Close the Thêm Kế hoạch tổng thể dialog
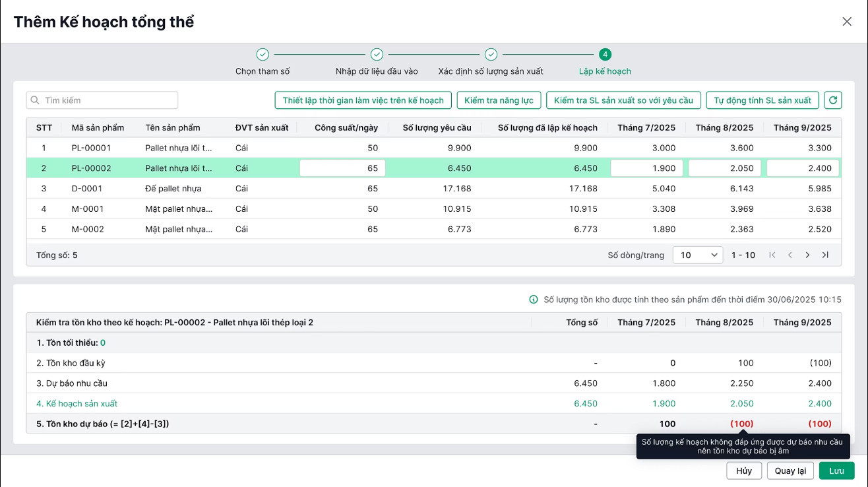Viewport: 868px width, 487px height. pos(847,22)
